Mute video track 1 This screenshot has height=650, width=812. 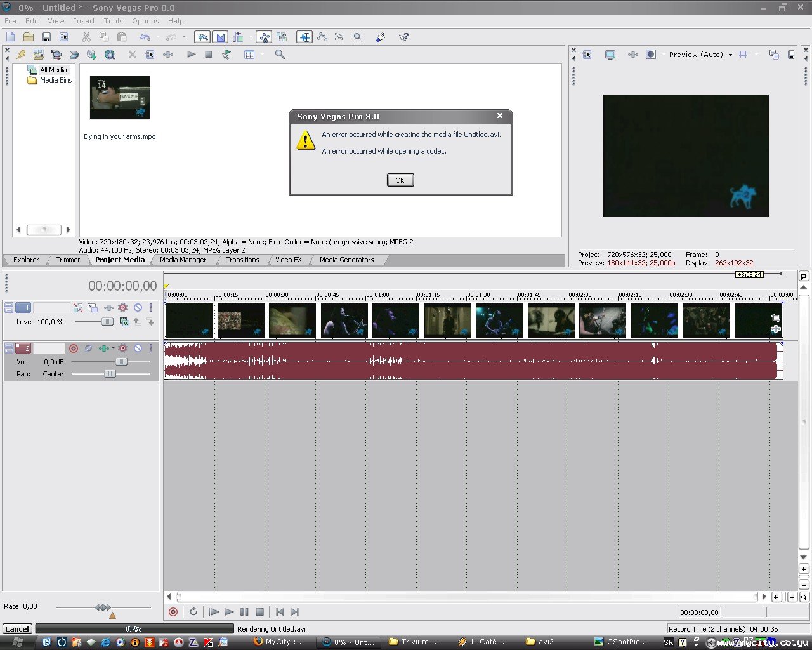138,308
